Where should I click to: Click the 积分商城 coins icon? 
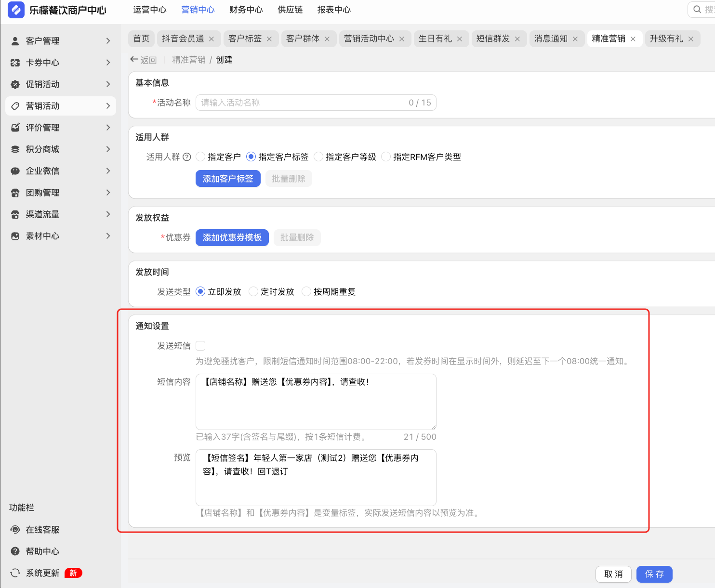pyautogui.click(x=15, y=149)
